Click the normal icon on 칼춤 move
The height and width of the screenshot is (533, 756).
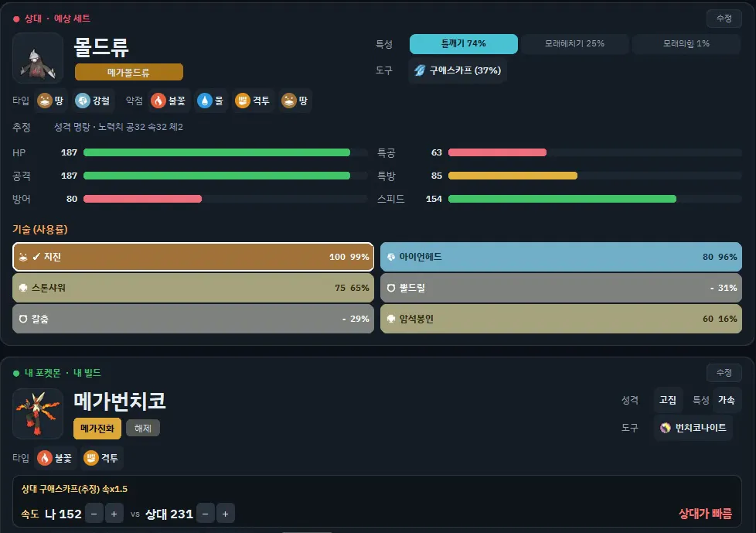tap(22, 319)
